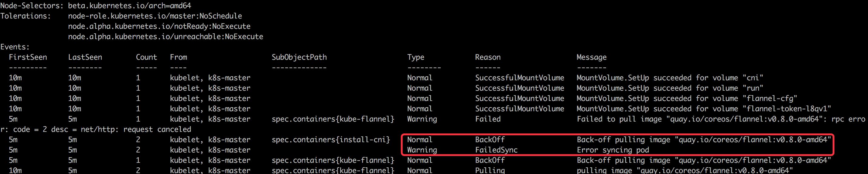Click the Error syncing pod message
The height and width of the screenshot is (174, 868).
click(x=613, y=150)
